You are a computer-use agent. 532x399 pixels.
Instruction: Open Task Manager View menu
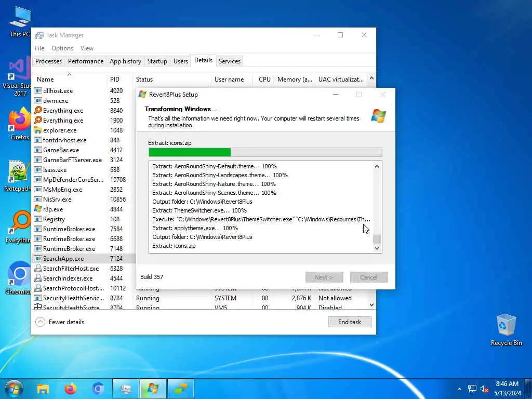(x=87, y=48)
